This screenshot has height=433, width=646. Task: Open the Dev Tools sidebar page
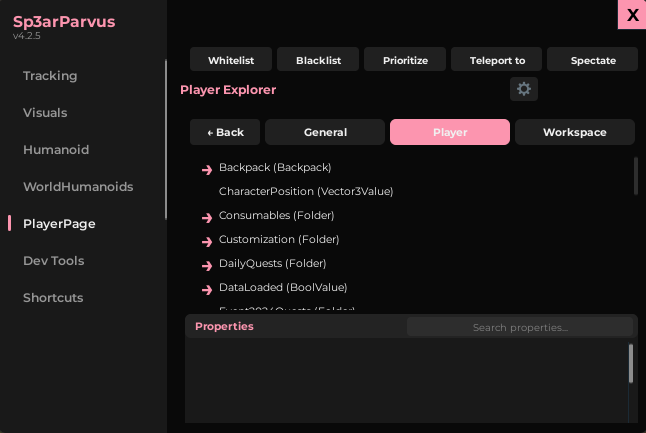click(x=54, y=261)
